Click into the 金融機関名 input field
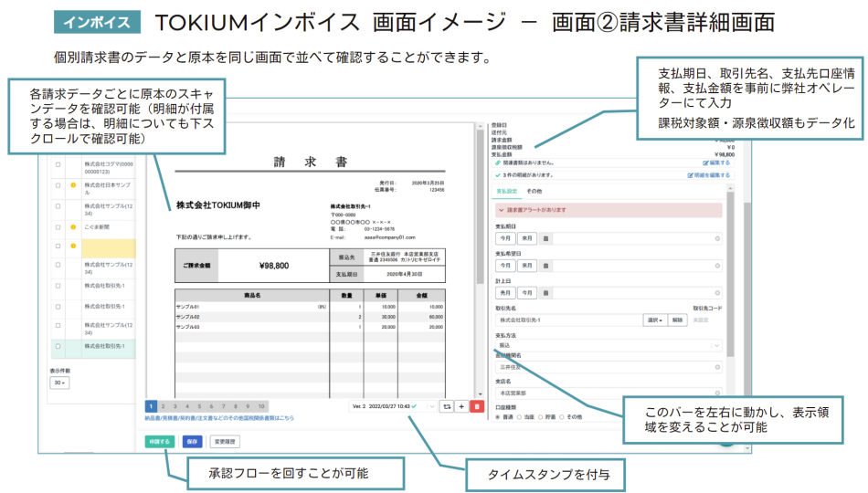868x493 pixels. [x=609, y=367]
